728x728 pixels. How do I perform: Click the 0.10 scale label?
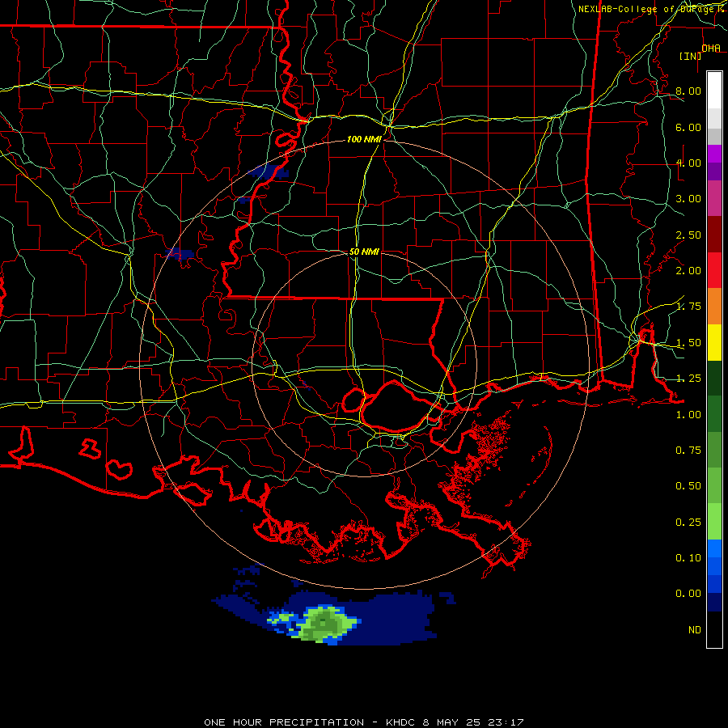pyautogui.click(x=688, y=558)
